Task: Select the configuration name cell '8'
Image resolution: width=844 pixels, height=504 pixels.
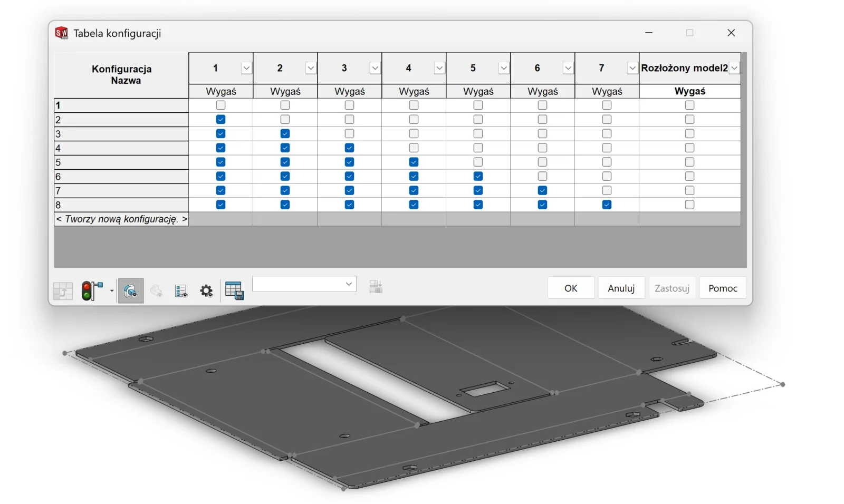Action: pos(121,205)
